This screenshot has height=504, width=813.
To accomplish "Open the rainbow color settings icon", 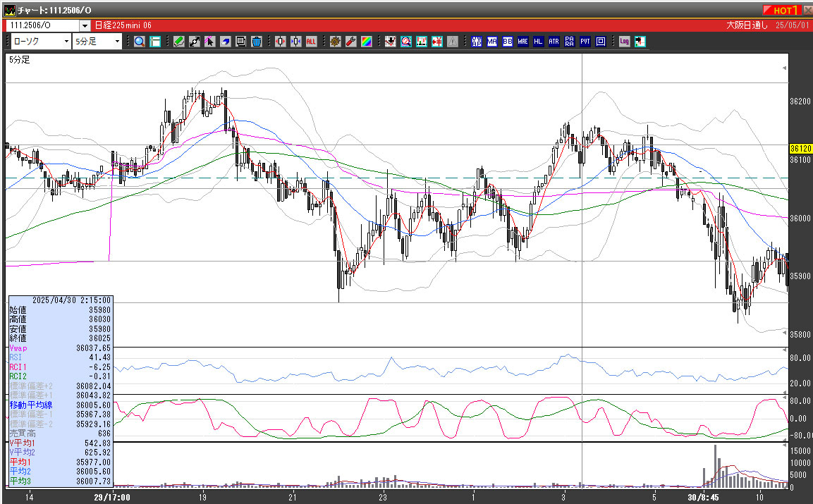I will 367,42.
